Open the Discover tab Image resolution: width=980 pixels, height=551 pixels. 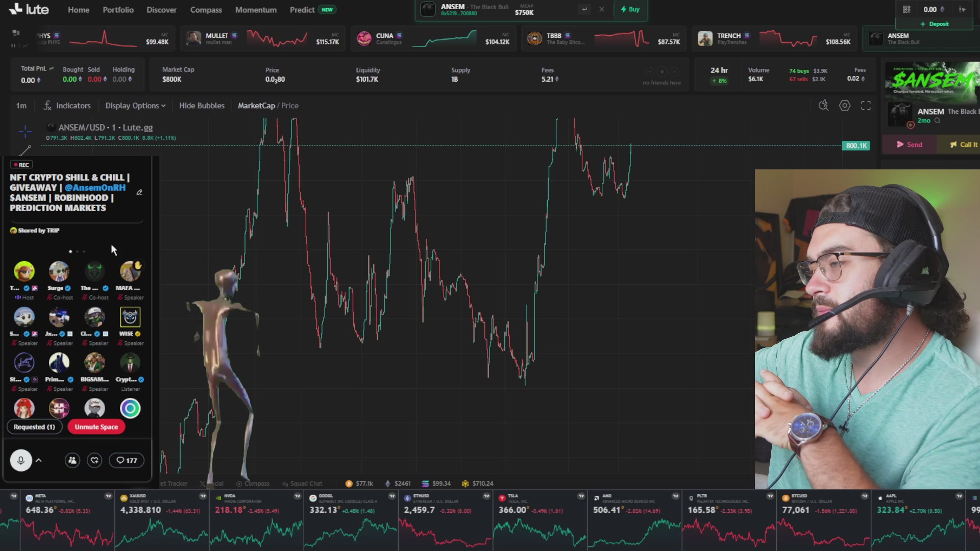tap(161, 10)
